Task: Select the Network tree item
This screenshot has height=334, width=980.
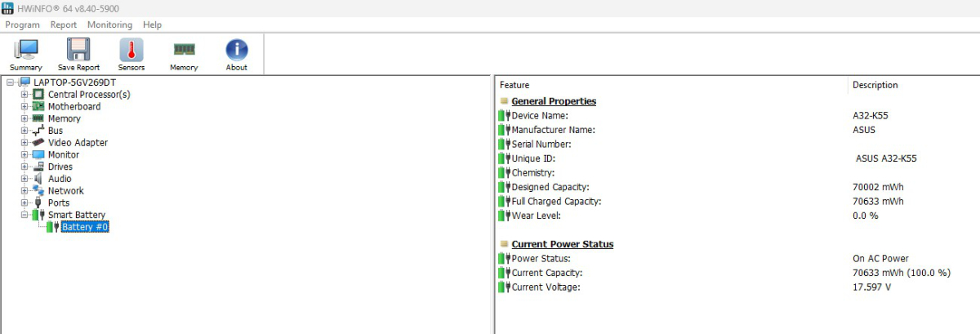Action: tap(65, 191)
